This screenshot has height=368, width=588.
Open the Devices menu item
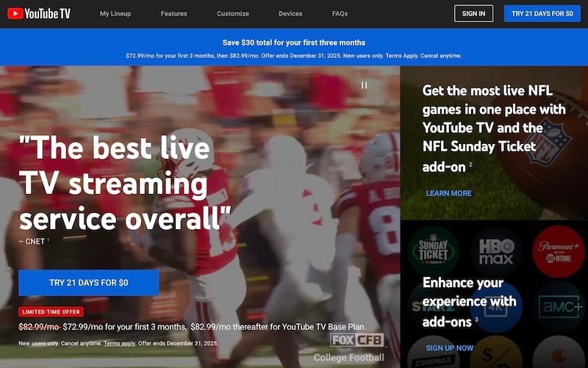tap(290, 13)
